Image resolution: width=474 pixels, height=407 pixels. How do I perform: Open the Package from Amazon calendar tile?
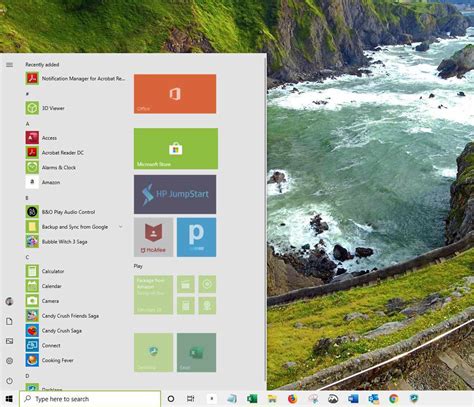point(153,295)
